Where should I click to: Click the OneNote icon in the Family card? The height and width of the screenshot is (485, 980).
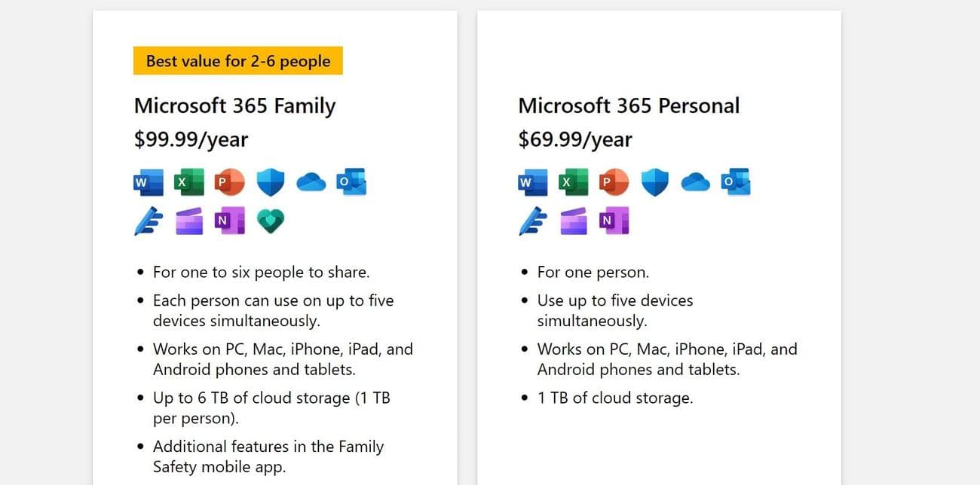(231, 221)
